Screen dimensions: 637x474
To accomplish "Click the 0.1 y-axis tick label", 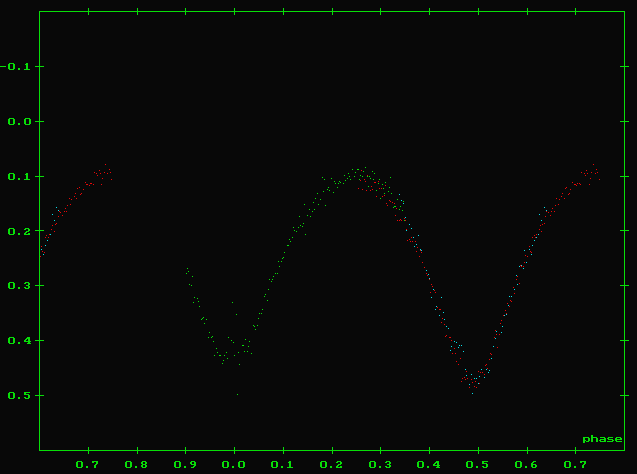I will 21,177.
